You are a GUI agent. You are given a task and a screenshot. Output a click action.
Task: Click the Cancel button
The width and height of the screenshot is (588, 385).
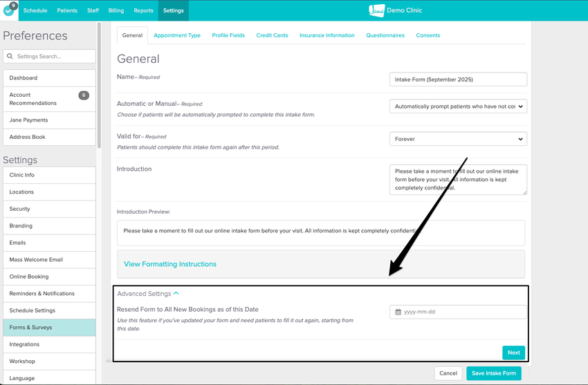point(448,373)
